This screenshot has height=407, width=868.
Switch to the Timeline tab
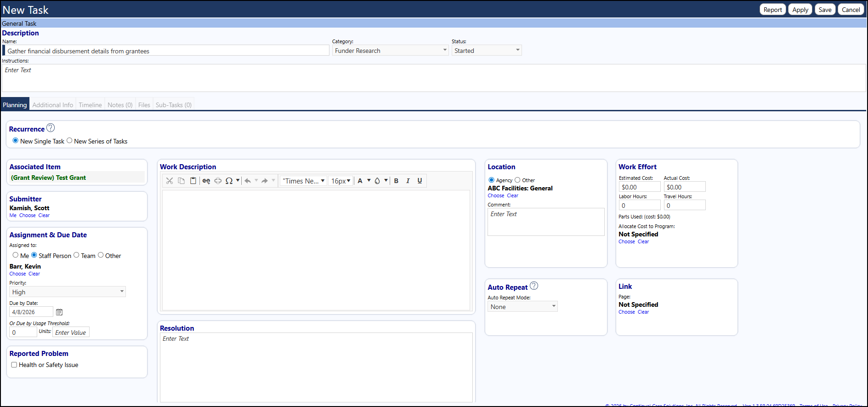[x=90, y=105]
